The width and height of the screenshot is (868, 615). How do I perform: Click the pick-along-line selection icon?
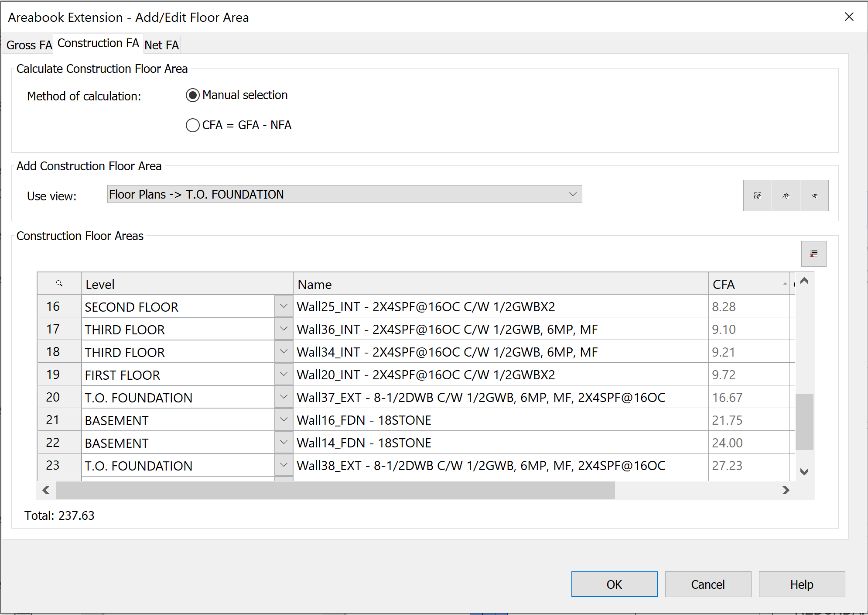786,195
